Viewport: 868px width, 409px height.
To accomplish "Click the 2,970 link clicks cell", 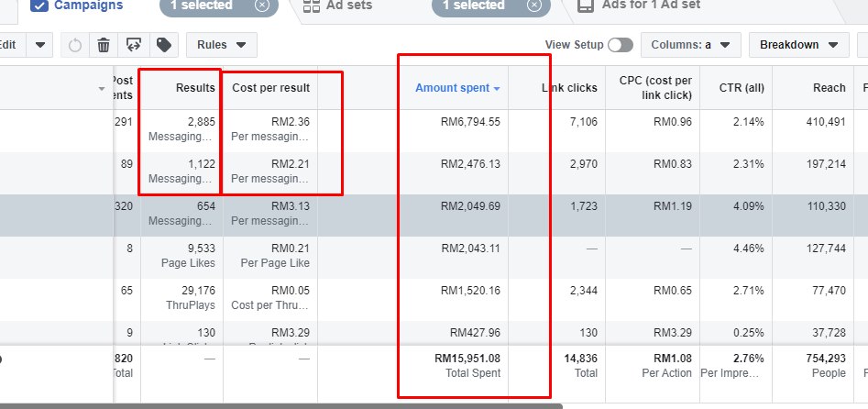I will point(584,163).
